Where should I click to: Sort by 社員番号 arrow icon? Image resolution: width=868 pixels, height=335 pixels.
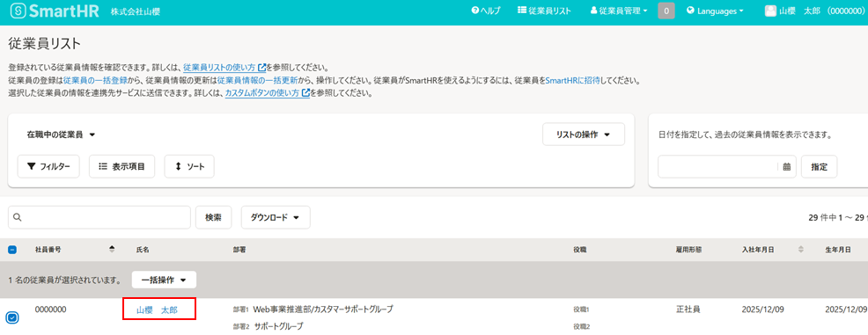point(113,250)
